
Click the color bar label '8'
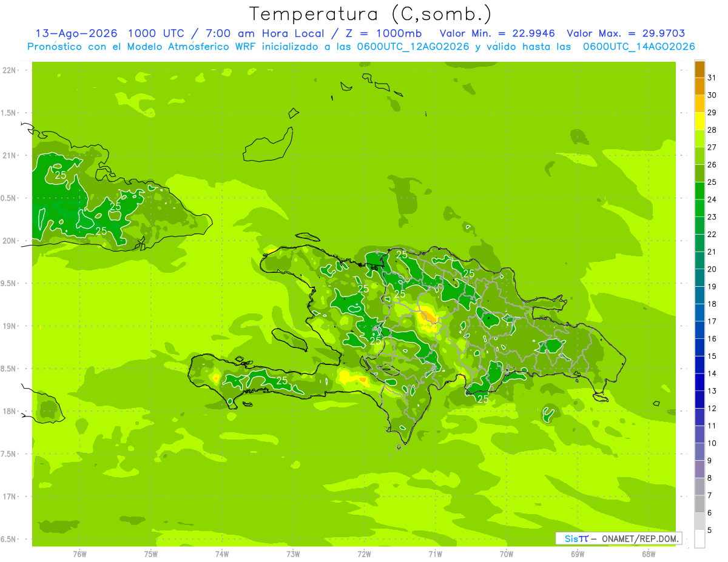pos(710,478)
